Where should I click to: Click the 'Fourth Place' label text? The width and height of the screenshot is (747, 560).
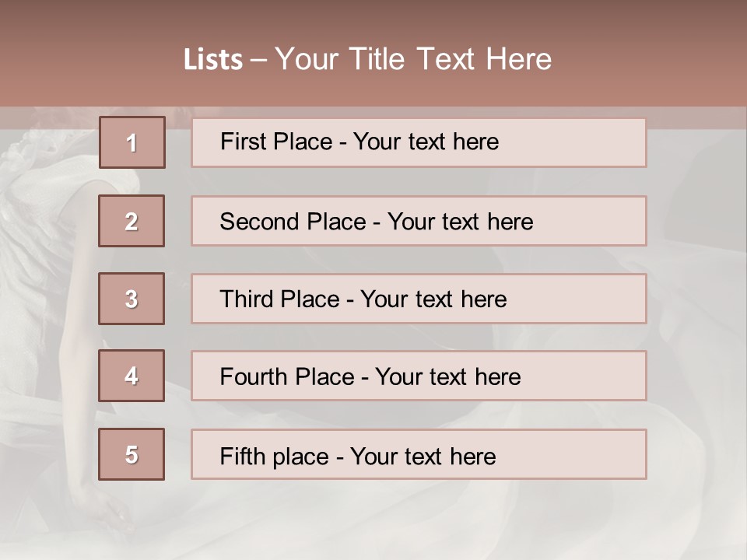pyautogui.click(x=286, y=377)
